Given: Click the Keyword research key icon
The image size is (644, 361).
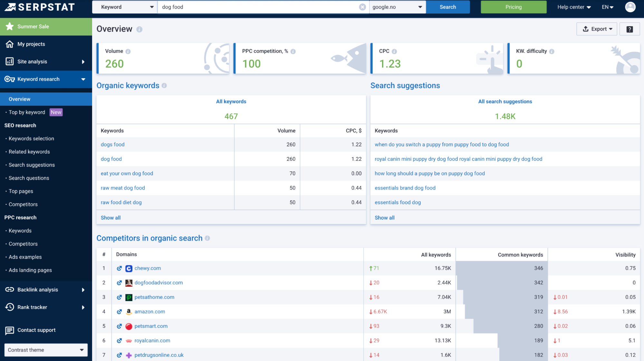Looking at the screenshot, I should [x=10, y=79].
